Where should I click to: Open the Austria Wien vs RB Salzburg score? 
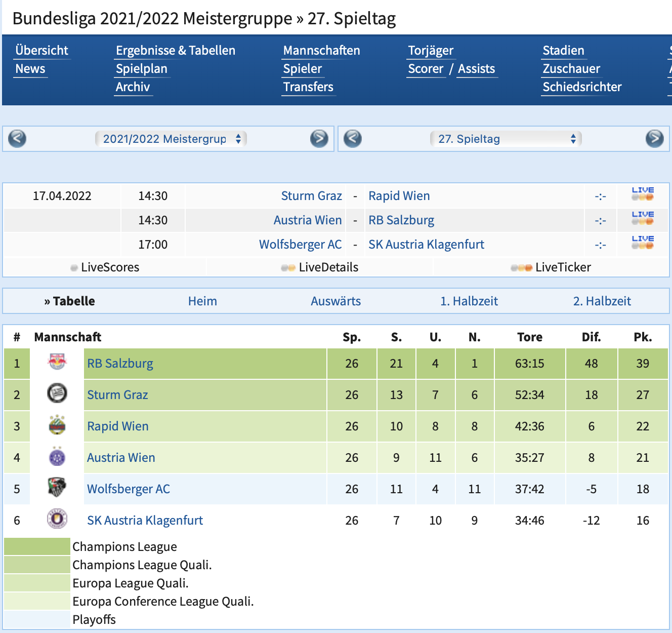point(600,220)
